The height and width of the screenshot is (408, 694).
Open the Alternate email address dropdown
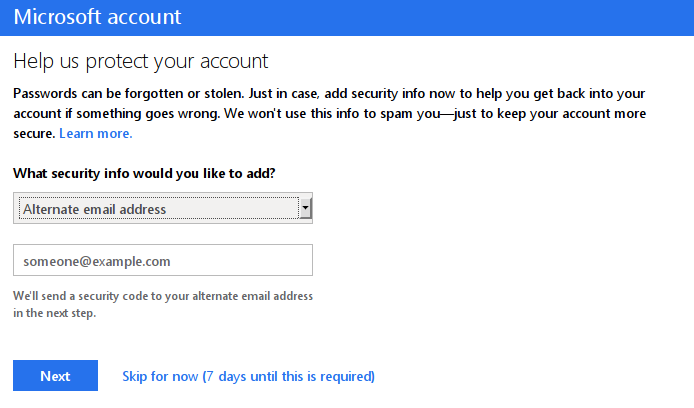tap(163, 208)
